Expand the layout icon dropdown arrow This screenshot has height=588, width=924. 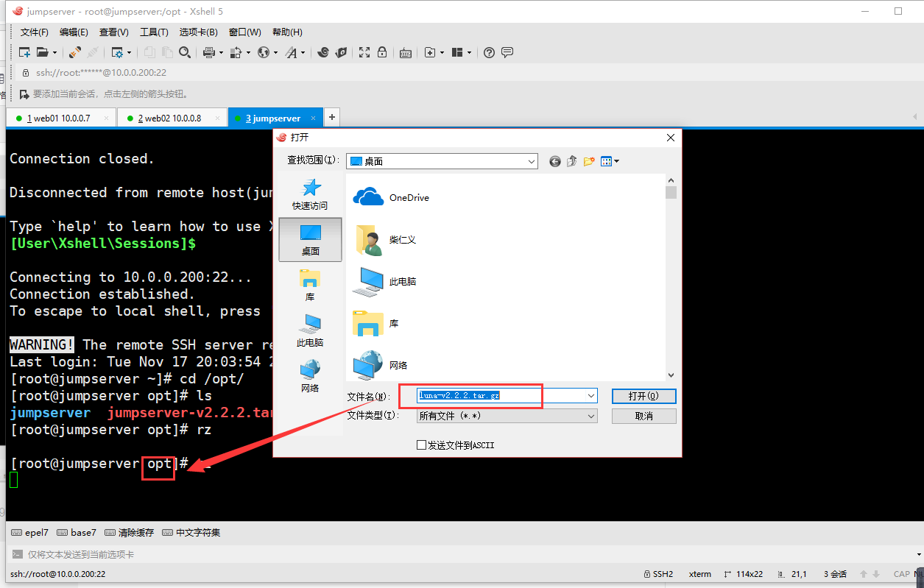tap(469, 52)
